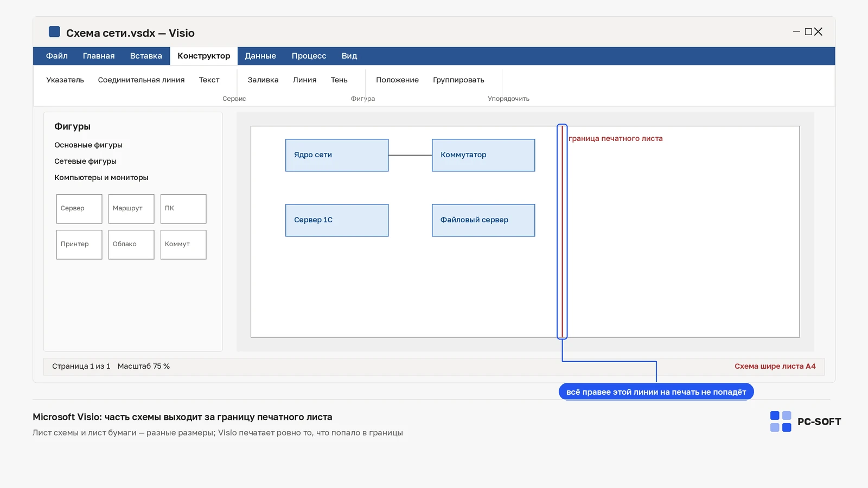The height and width of the screenshot is (488, 868).
Task: Click the Линия shape option
Action: [x=305, y=80]
